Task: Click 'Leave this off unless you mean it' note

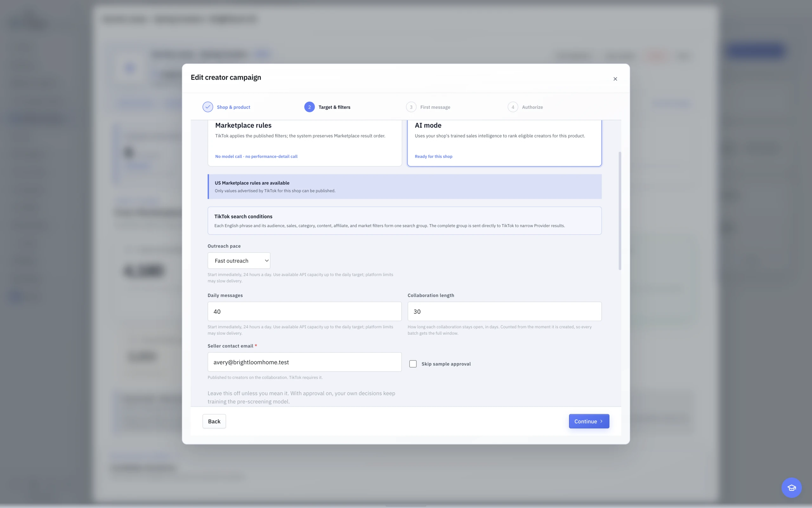Action: coord(301,397)
